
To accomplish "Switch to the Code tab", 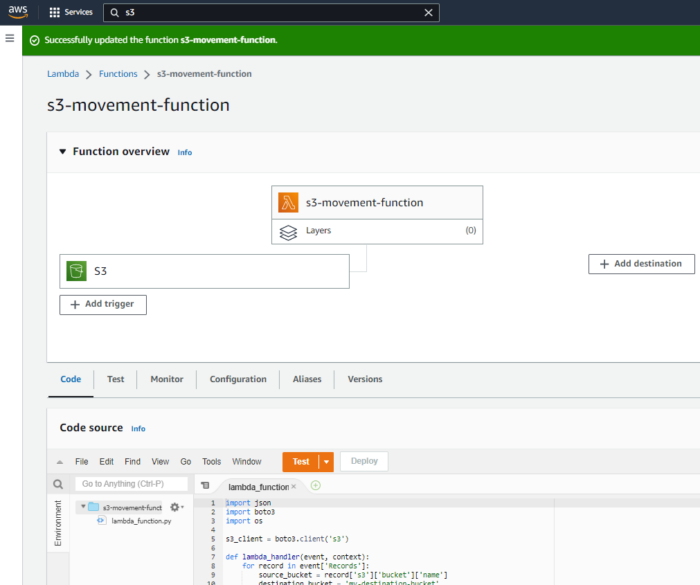I will (71, 379).
